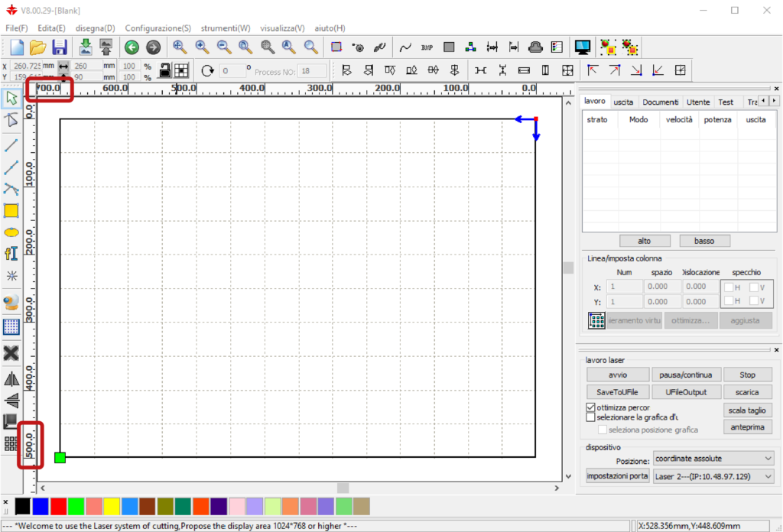Choose the arrow Select tool
Screen dimensions: 783x532
(x=11, y=98)
